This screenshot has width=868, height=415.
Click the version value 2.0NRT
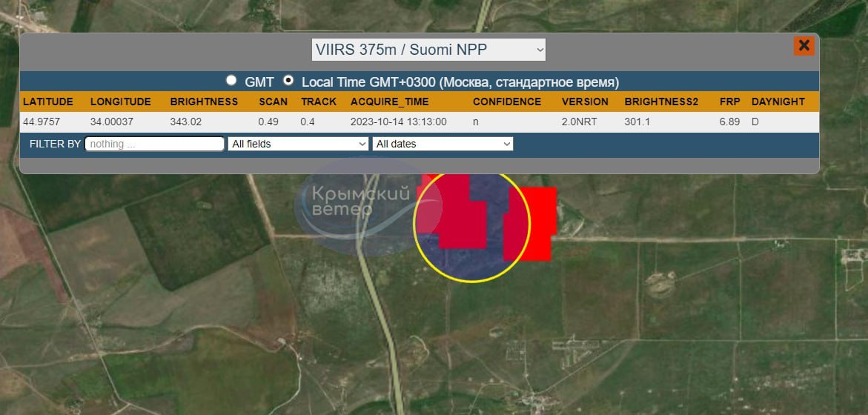pyautogui.click(x=579, y=122)
